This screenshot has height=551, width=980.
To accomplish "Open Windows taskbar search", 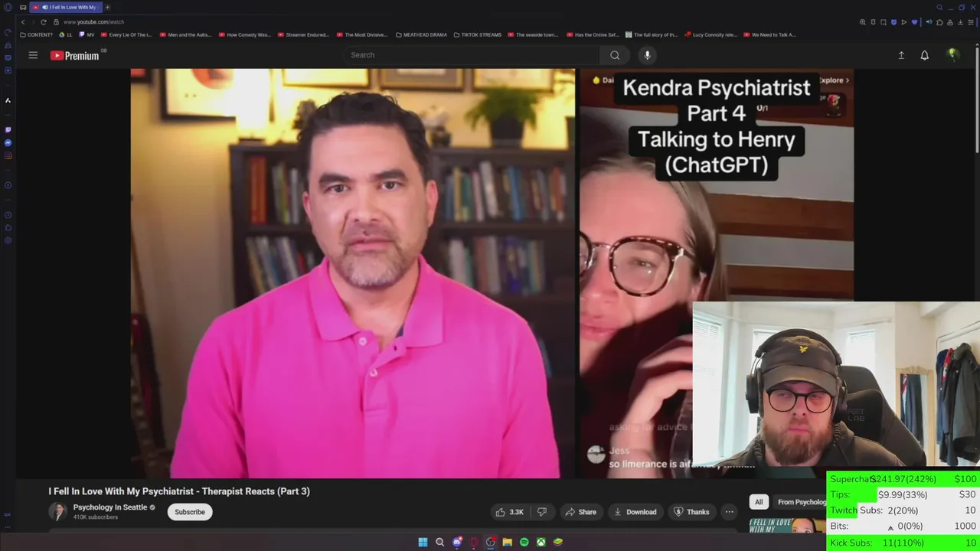I will (439, 542).
